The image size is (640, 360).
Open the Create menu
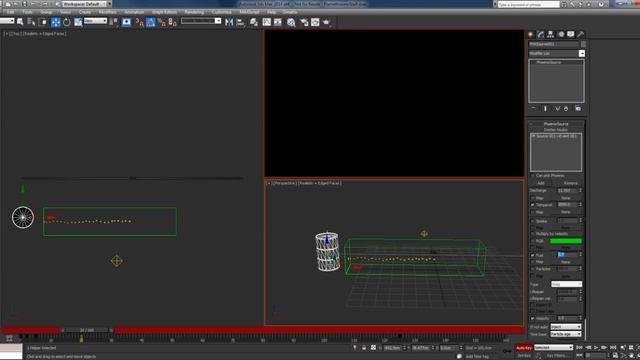coord(85,12)
